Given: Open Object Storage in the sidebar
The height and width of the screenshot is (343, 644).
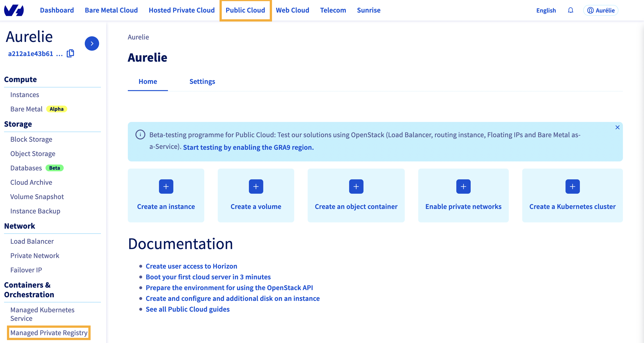Looking at the screenshot, I should coord(33,154).
